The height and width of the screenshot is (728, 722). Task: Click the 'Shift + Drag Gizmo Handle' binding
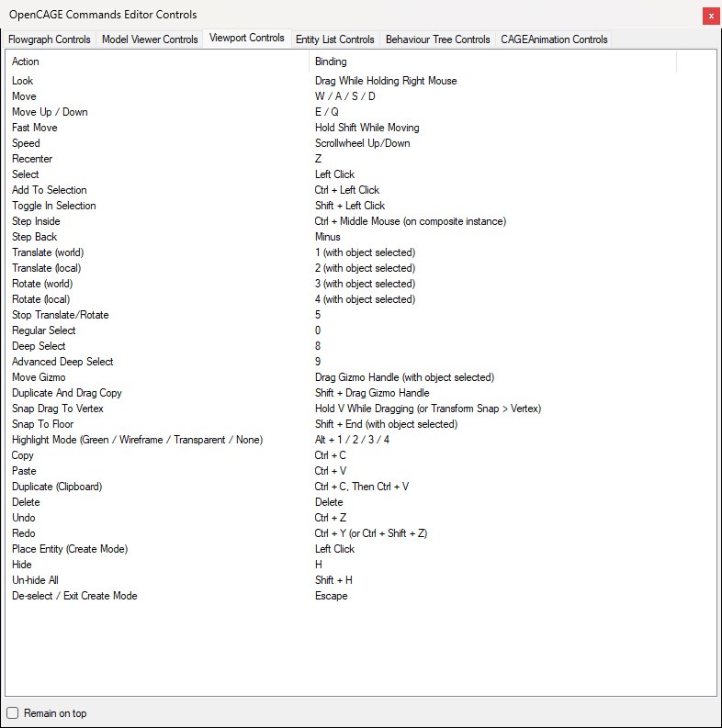[372, 393]
